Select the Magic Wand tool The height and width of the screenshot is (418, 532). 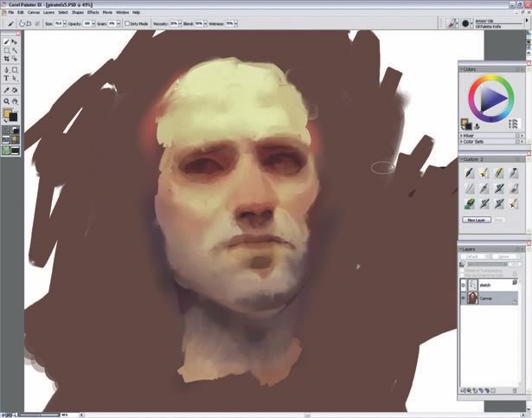(x=15, y=50)
